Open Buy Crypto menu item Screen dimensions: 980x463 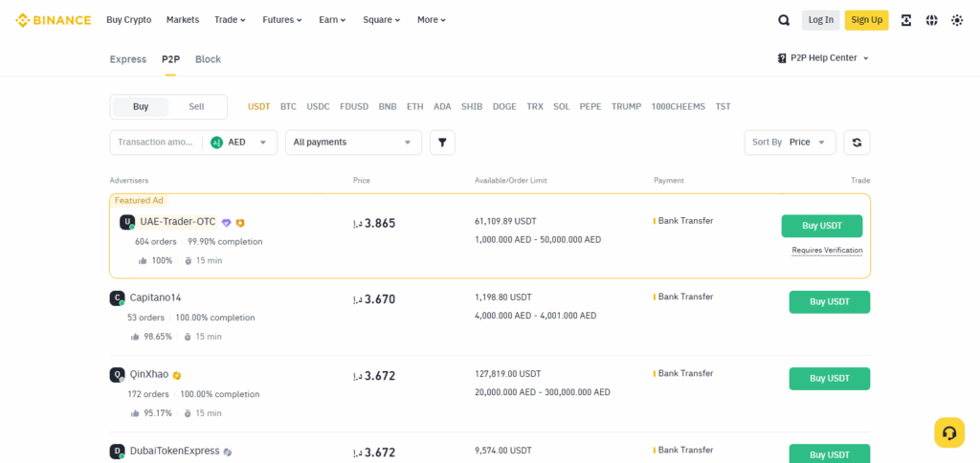129,20
